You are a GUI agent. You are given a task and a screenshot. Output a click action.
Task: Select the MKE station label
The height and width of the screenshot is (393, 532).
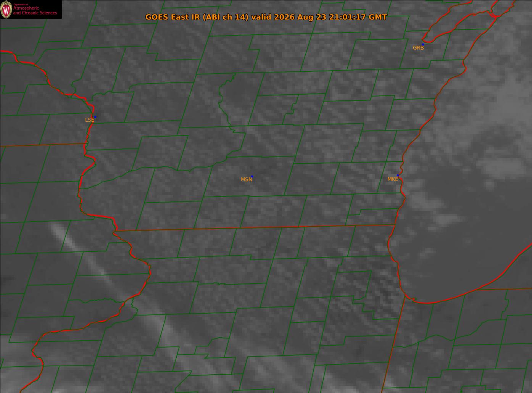pyautogui.click(x=392, y=179)
